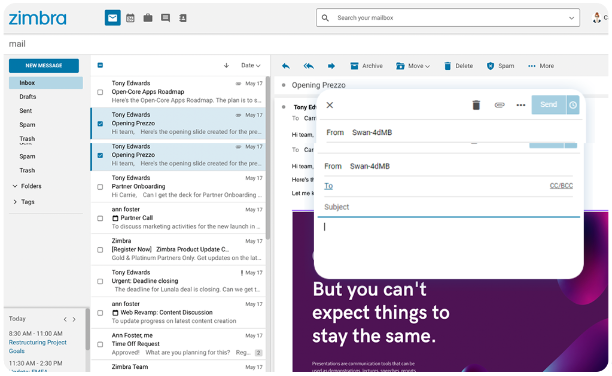Open the Contacts app icon
Viewport: 612px width, 376px height.
pos(183,18)
